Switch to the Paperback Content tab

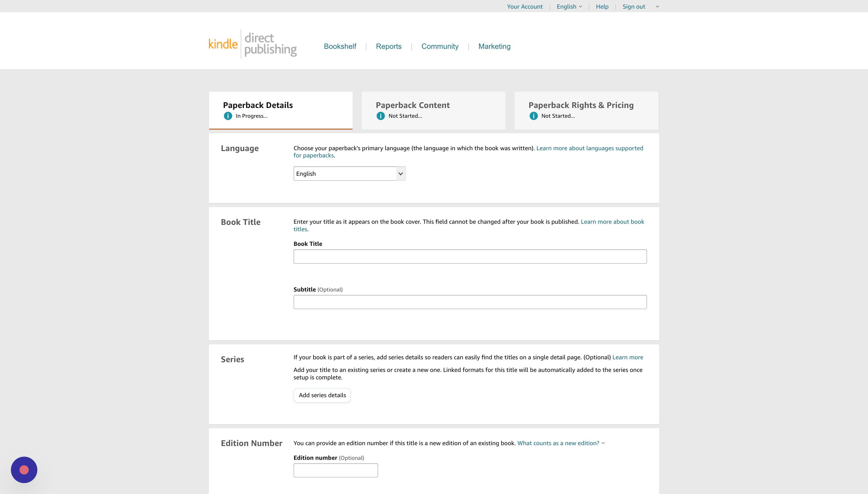pyautogui.click(x=433, y=110)
